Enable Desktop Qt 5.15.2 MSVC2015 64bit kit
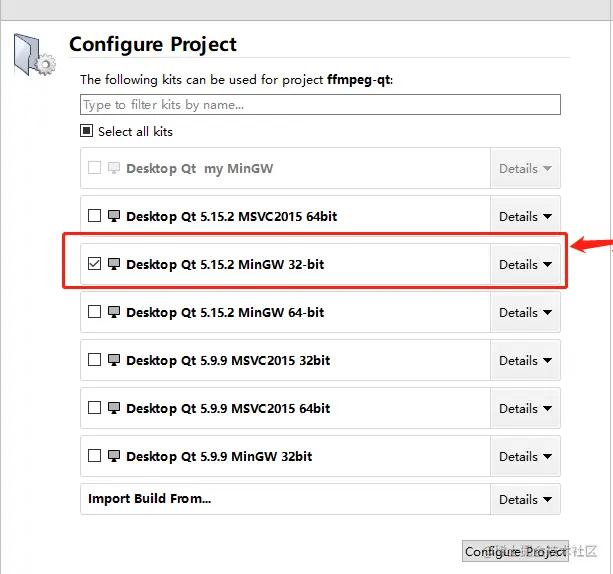Screen dimensions: 613x574 (94, 215)
